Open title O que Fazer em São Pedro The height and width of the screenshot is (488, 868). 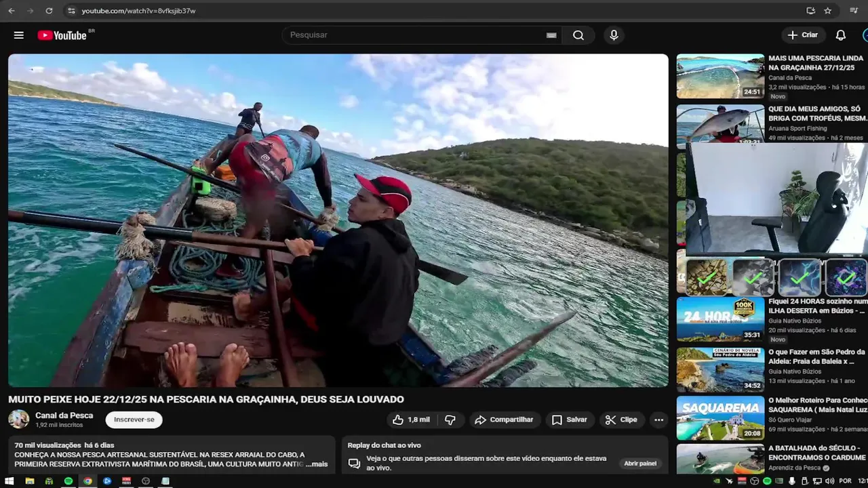click(817, 357)
